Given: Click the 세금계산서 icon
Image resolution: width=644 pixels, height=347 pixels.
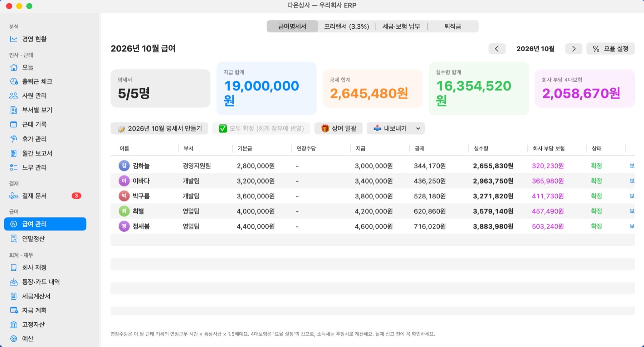Looking at the screenshot, I should tap(14, 296).
